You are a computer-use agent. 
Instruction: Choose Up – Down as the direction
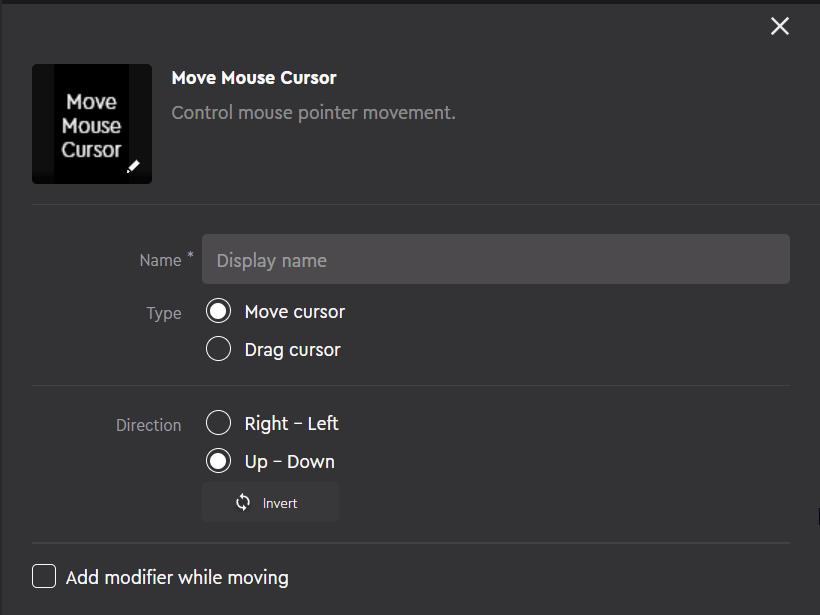218,460
